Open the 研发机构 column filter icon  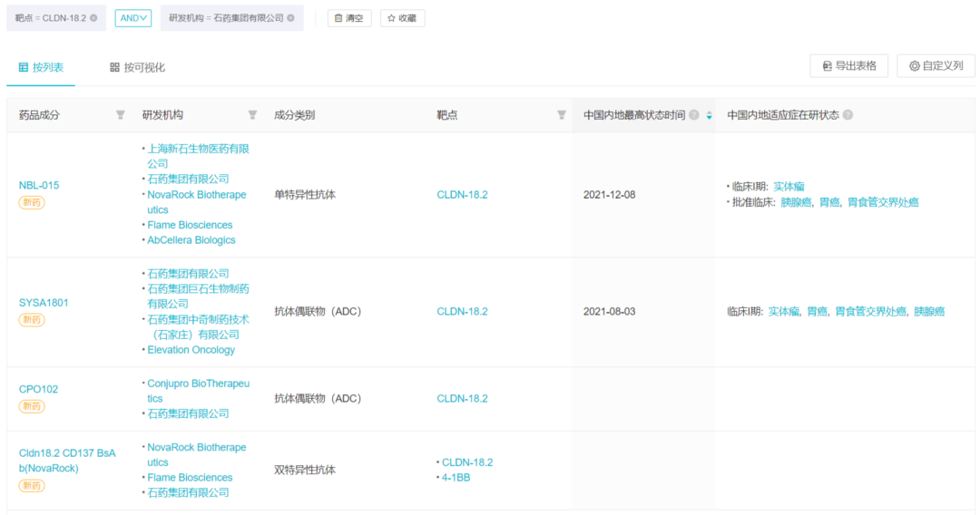[252, 115]
